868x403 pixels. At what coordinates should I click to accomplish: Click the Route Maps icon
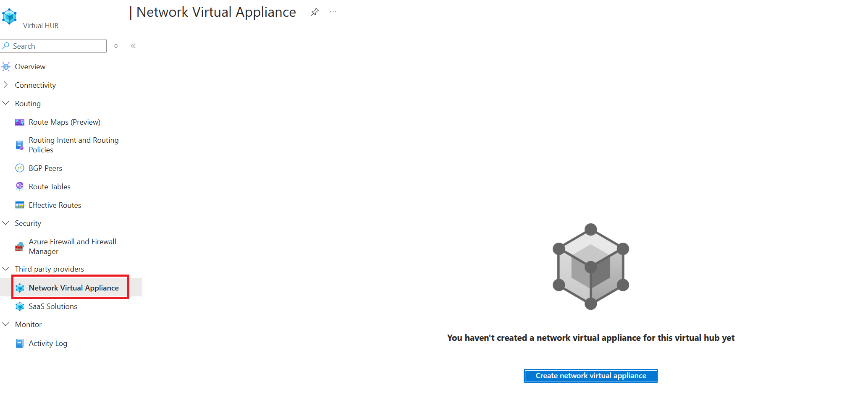(x=20, y=122)
